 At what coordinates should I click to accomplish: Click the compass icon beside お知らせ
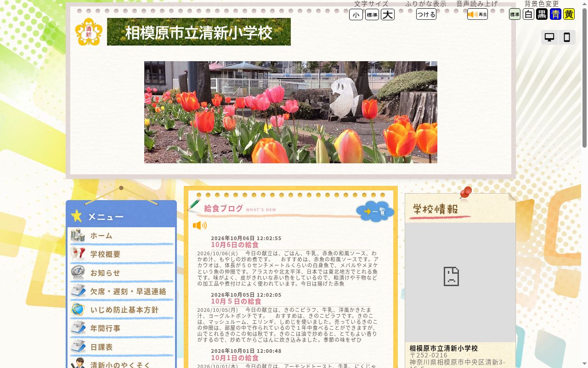[78, 272]
